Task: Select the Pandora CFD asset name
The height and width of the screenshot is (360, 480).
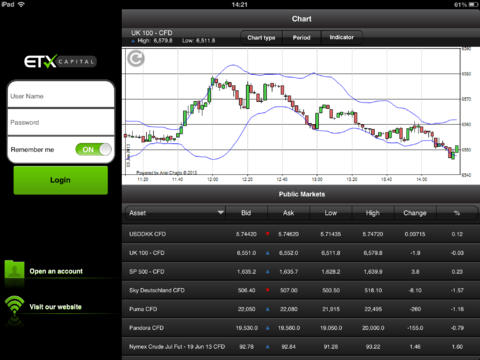Action: click(x=146, y=328)
